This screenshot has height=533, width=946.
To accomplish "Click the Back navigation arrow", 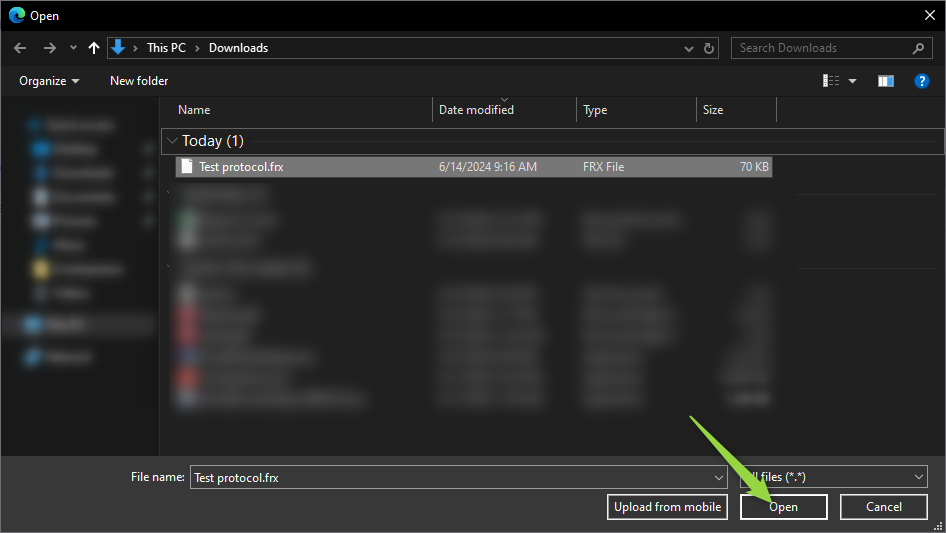I will (x=20, y=48).
